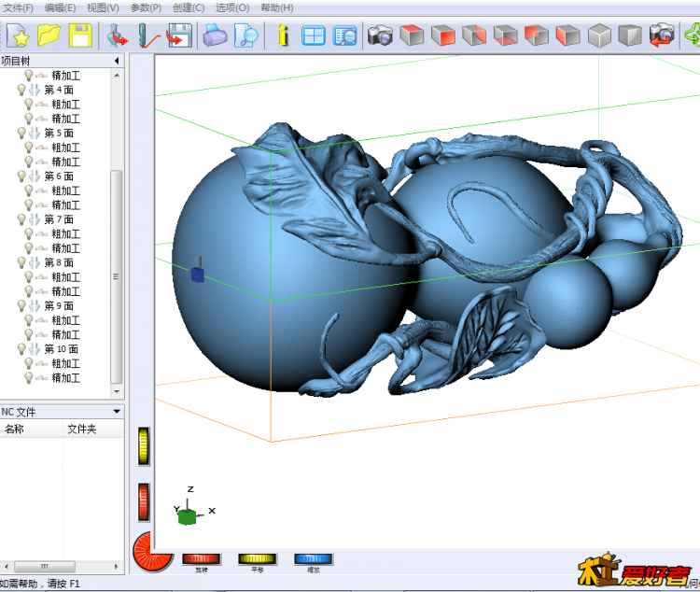Select the cube view with red bottom face
This screenshot has height=592, width=700.
pos(505,35)
